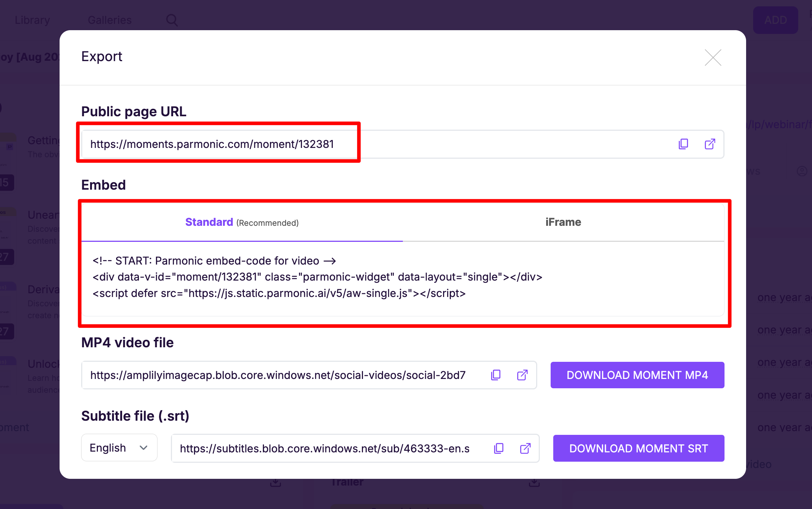Open public page URL in new tab
The height and width of the screenshot is (509, 812).
pos(710,144)
